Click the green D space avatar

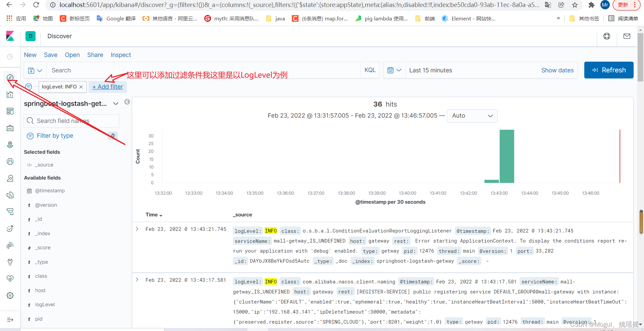31,36
